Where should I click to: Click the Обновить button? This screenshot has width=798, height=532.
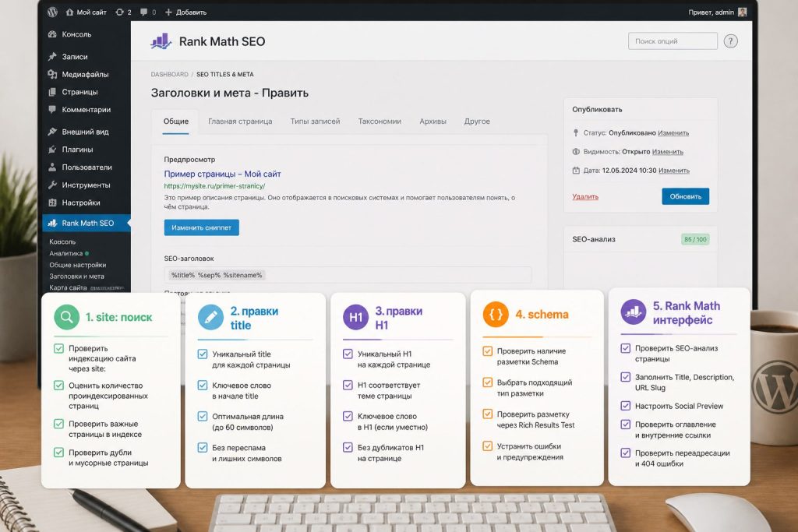pyautogui.click(x=686, y=196)
